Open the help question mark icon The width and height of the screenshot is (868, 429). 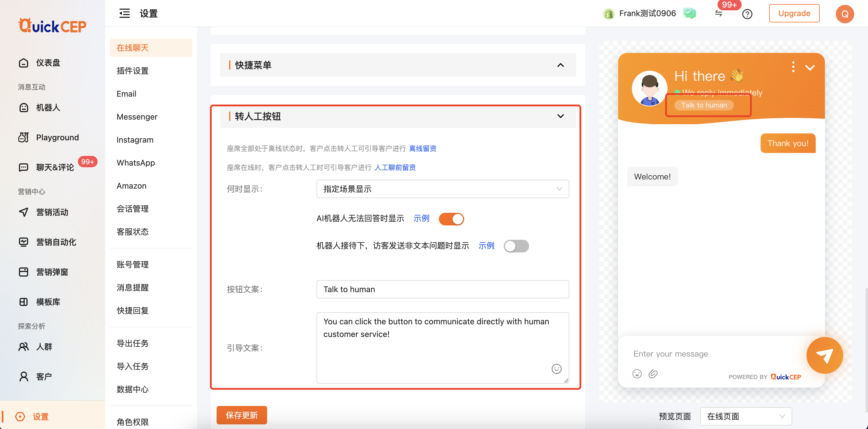point(747,14)
